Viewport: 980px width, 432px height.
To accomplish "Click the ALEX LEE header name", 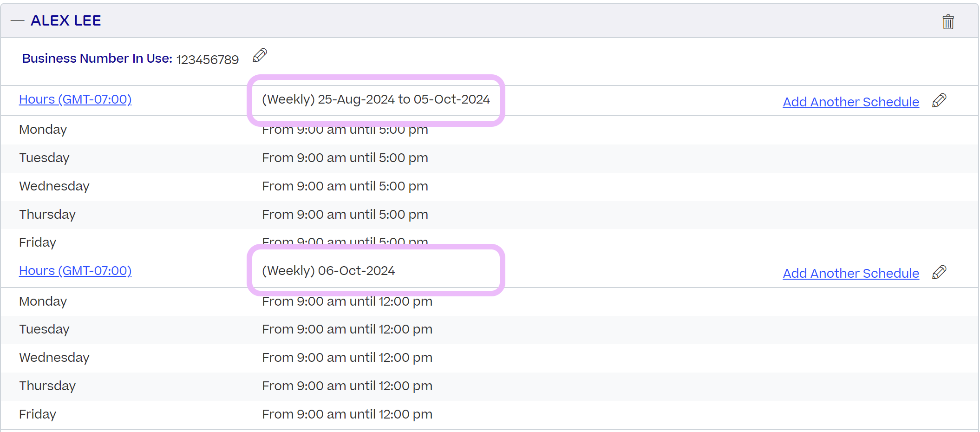I will pos(66,20).
